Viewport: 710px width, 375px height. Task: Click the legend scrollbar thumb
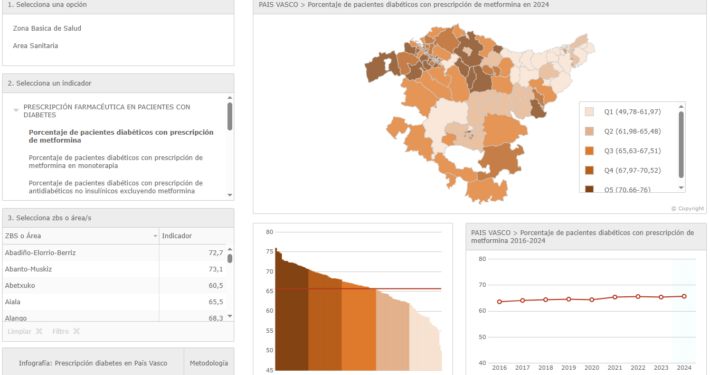(x=681, y=144)
